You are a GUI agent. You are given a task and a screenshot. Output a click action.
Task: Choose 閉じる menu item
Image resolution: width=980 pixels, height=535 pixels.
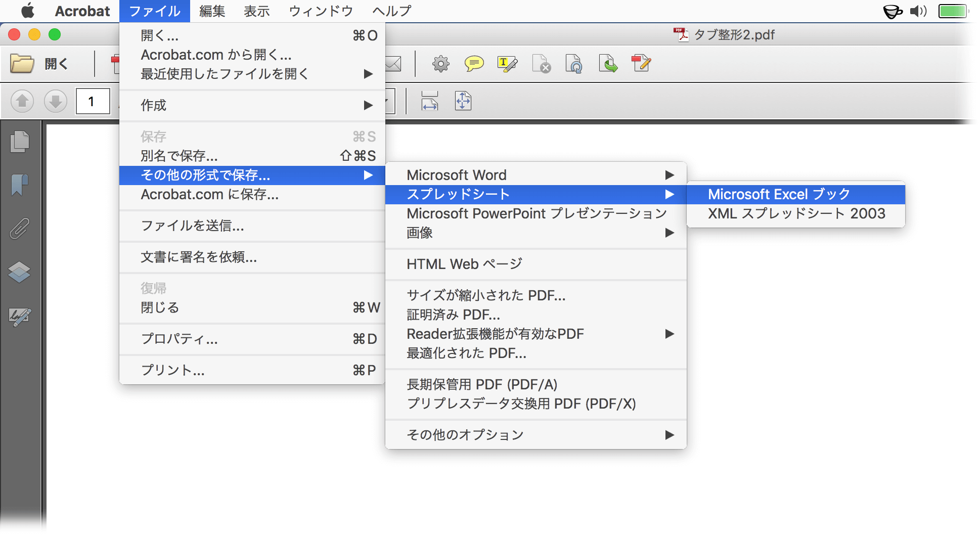coord(252,307)
